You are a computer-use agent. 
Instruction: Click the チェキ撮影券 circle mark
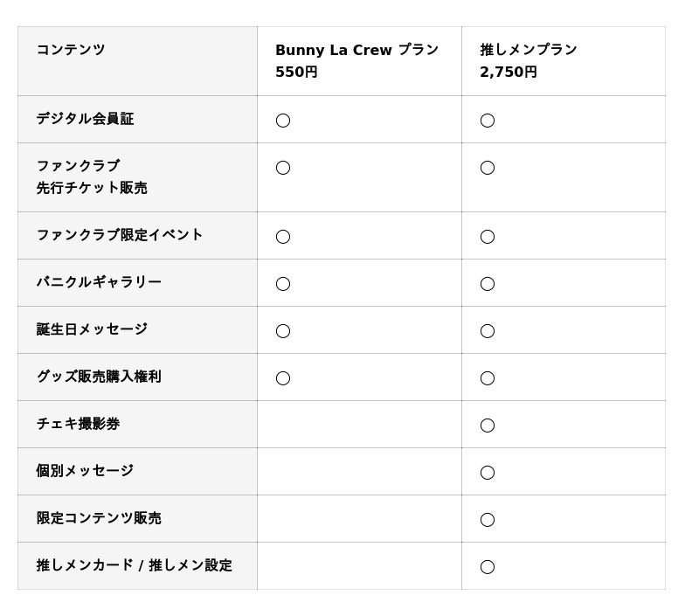click(488, 426)
